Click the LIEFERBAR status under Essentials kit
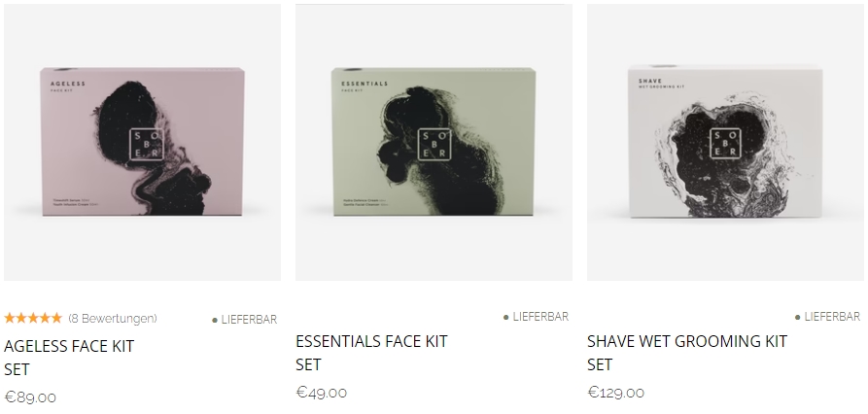The width and height of the screenshot is (868, 414). click(x=540, y=317)
